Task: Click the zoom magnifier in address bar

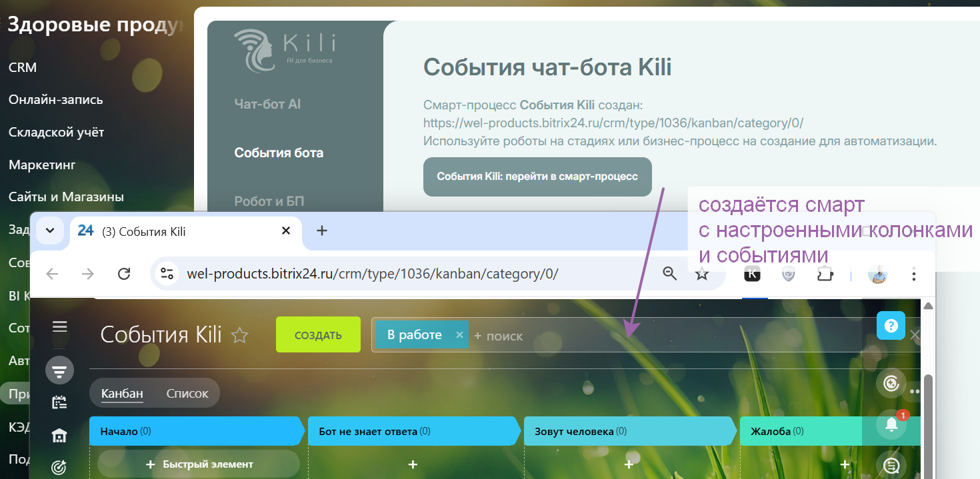Action: pyautogui.click(x=669, y=273)
